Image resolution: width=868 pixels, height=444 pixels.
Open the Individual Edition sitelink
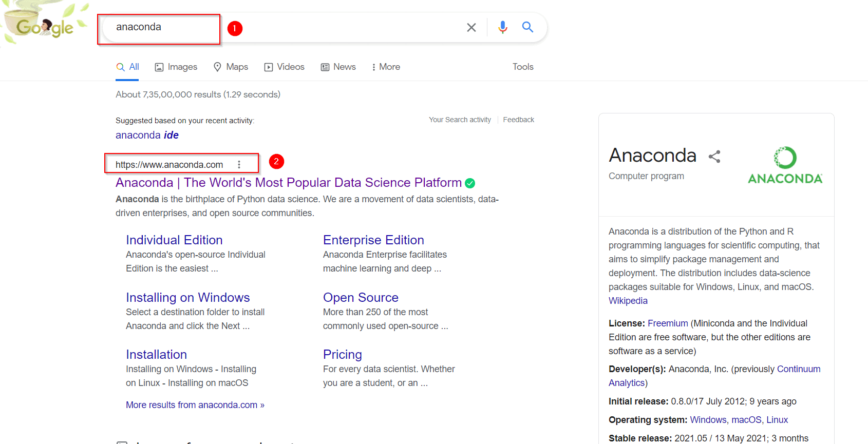pyautogui.click(x=174, y=240)
